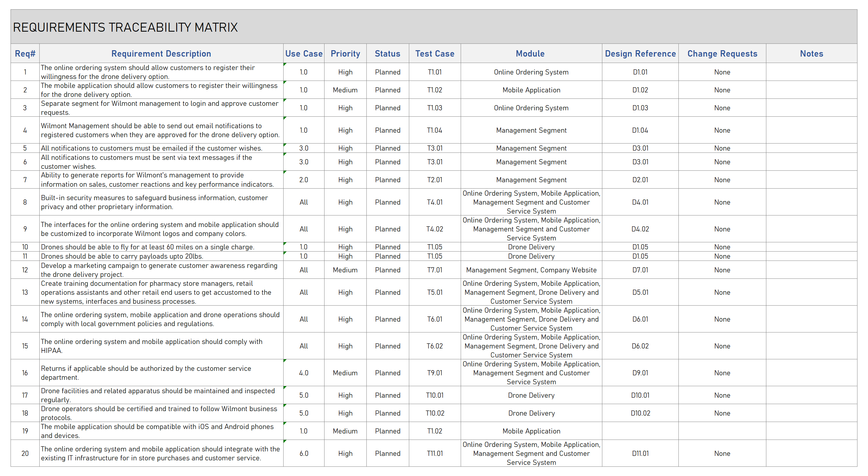868x476 pixels.
Task: Select the returns authorized by customer service requirement
Action: tap(161, 373)
